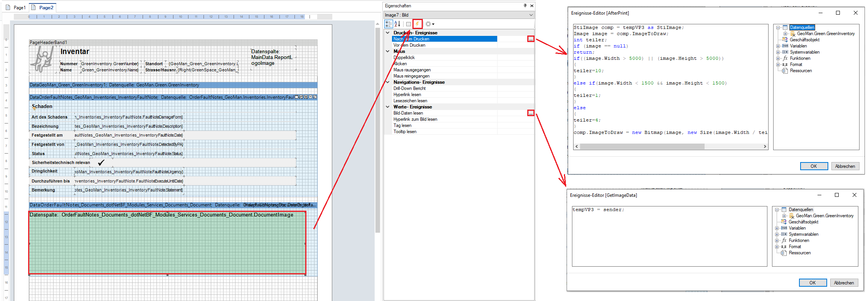Select the Lesezeichen lesen event row
Viewport: 868px width, 301px height.
463,101
